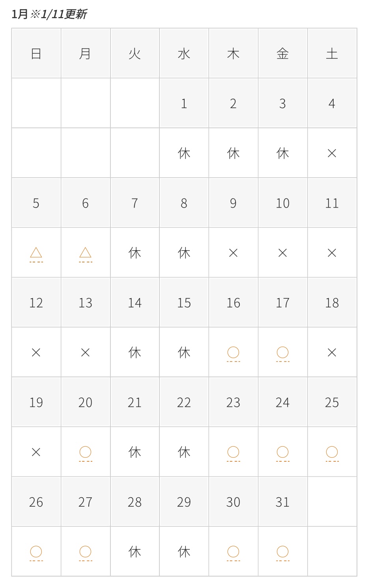Click the cross mark under January 19

coord(36,452)
